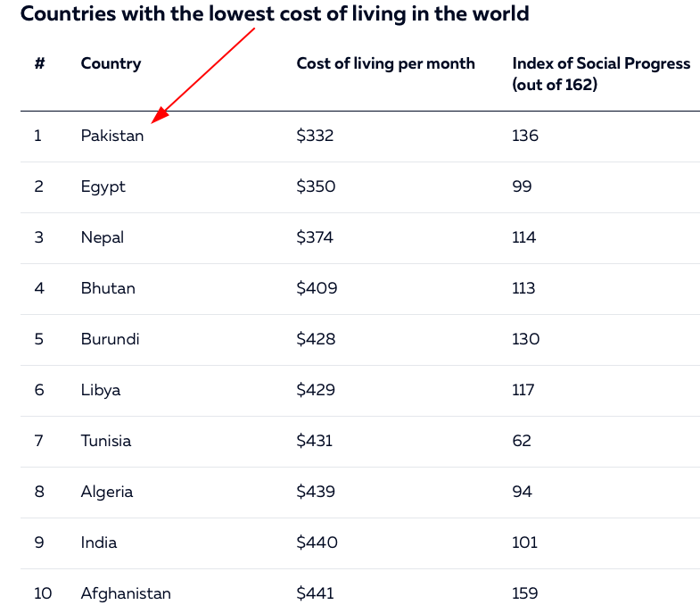Image resolution: width=700 pixels, height=613 pixels.
Task: Click the # rank column header
Action: [39, 63]
